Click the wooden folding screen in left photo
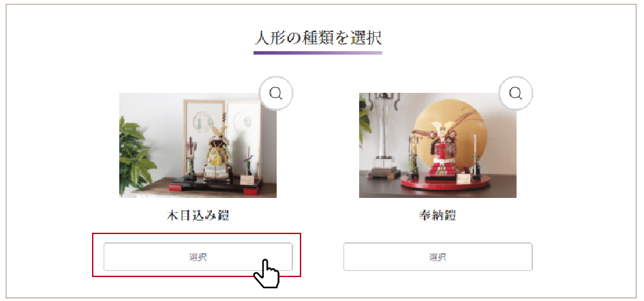This screenshot has width=644, height=301. point(221,138)
